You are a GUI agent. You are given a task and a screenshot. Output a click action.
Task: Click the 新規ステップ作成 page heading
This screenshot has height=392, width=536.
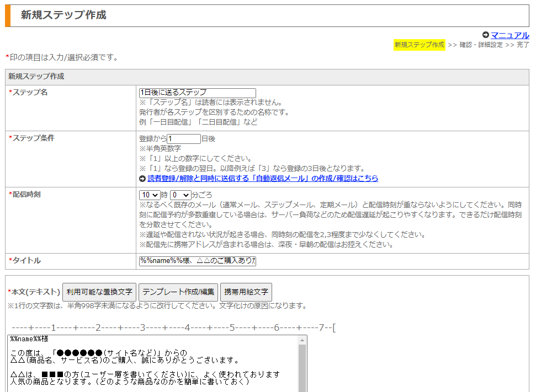coord(63,15)
